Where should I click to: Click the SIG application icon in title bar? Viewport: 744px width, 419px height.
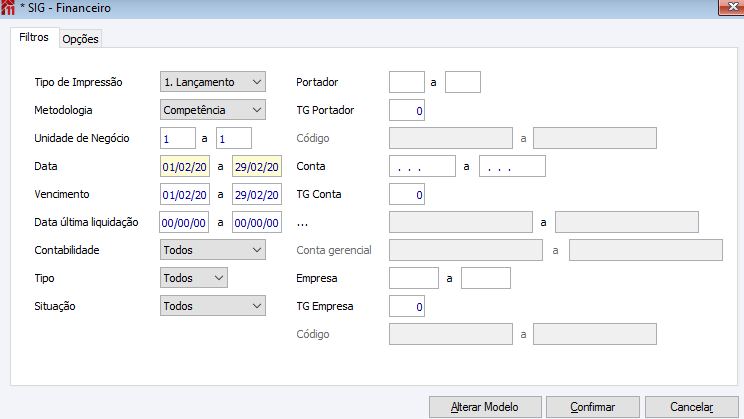coord(8,8)
